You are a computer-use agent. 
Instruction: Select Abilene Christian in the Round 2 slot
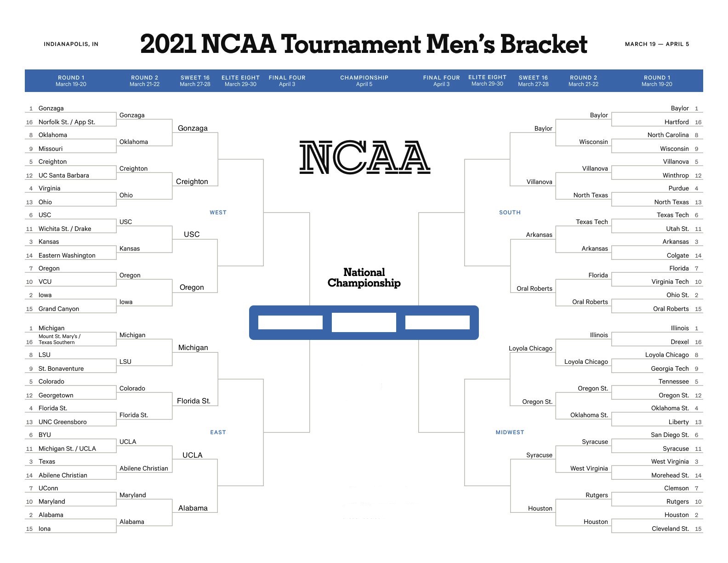[x=144, y=468]
